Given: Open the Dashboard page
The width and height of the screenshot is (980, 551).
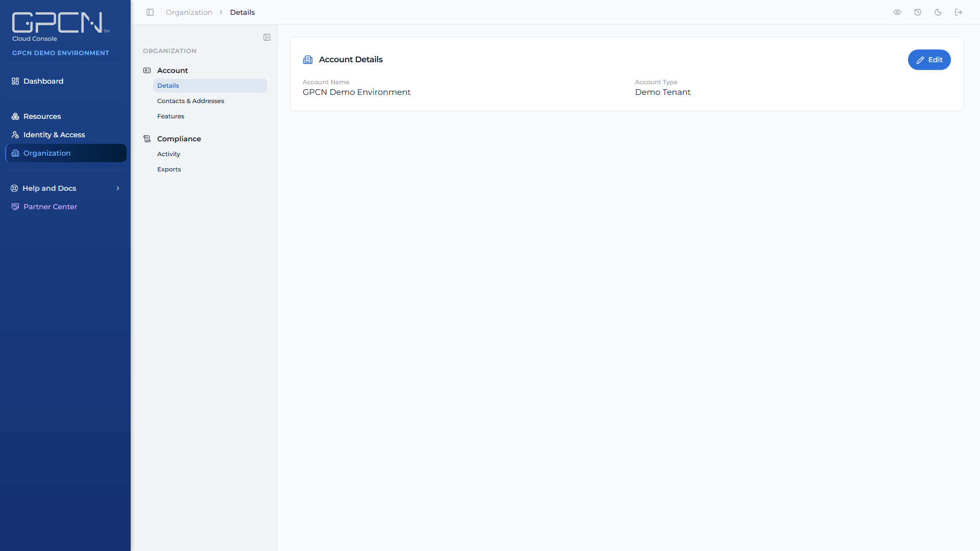Looking at the screenshot, I should 66,81.
